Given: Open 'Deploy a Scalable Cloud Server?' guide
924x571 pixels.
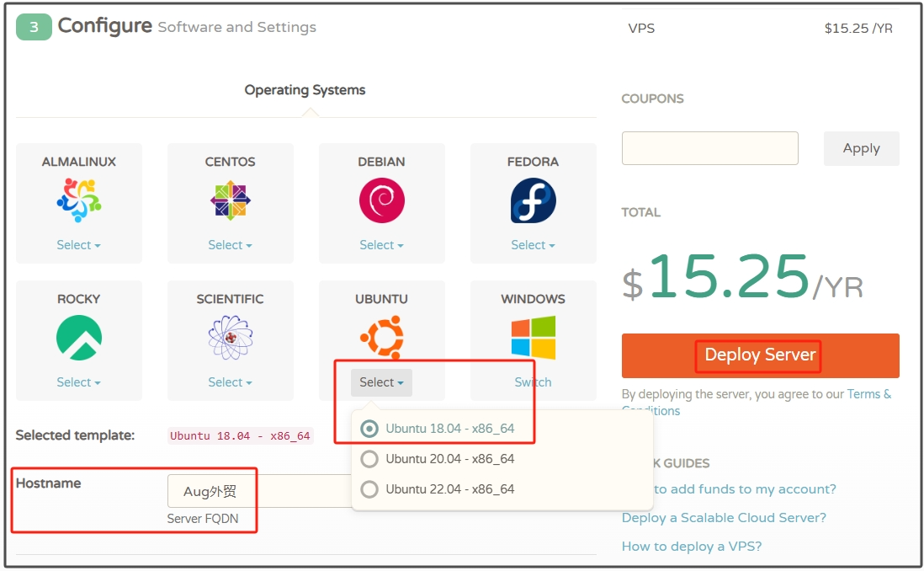Looking at the screenshot, I should 725,518.
